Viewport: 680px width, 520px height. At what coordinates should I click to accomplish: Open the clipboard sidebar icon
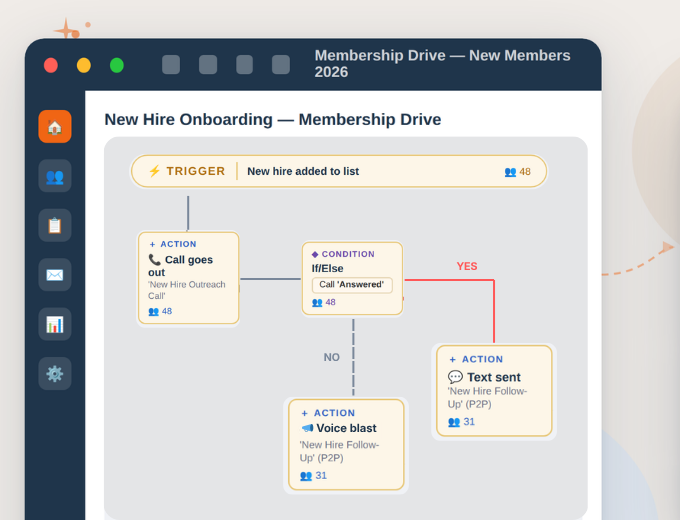pyautogui.click(x=55, y=225)
